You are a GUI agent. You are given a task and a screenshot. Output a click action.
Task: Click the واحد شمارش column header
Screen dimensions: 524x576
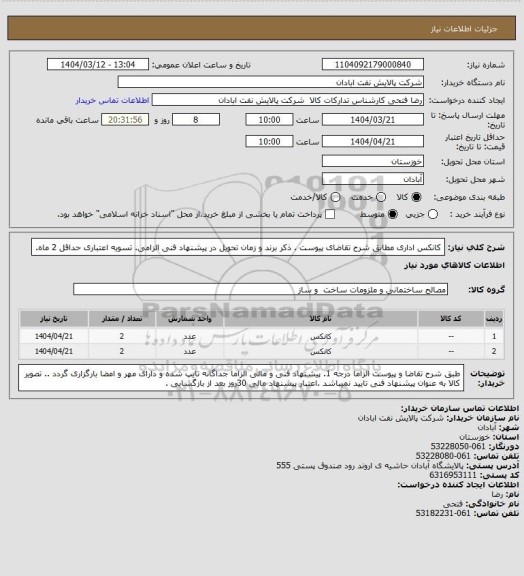coord(190,318)
